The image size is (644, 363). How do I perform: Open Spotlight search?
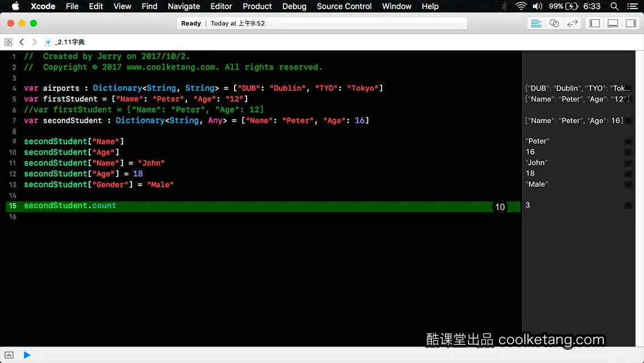point(615,6)
